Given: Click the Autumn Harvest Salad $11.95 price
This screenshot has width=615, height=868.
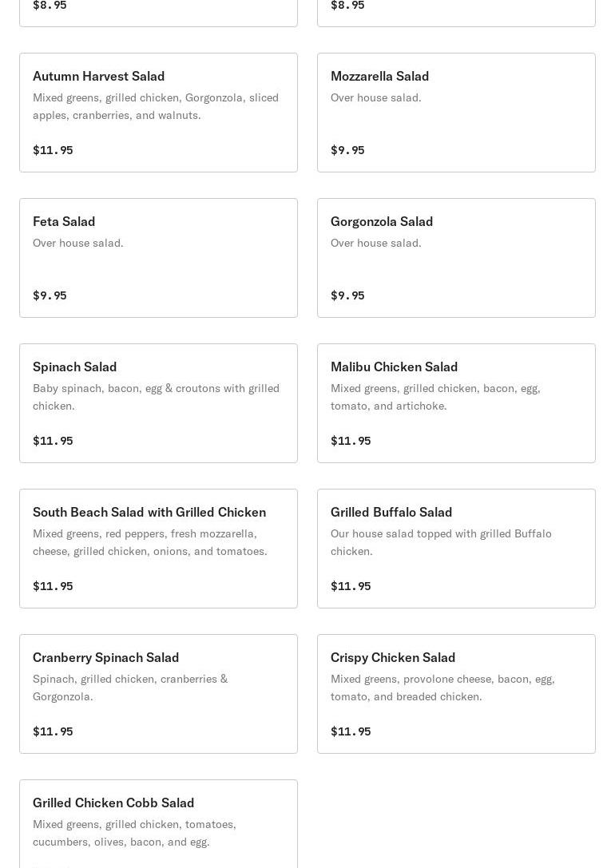Looking at the screenshot, I should click(x=53, y=150).
